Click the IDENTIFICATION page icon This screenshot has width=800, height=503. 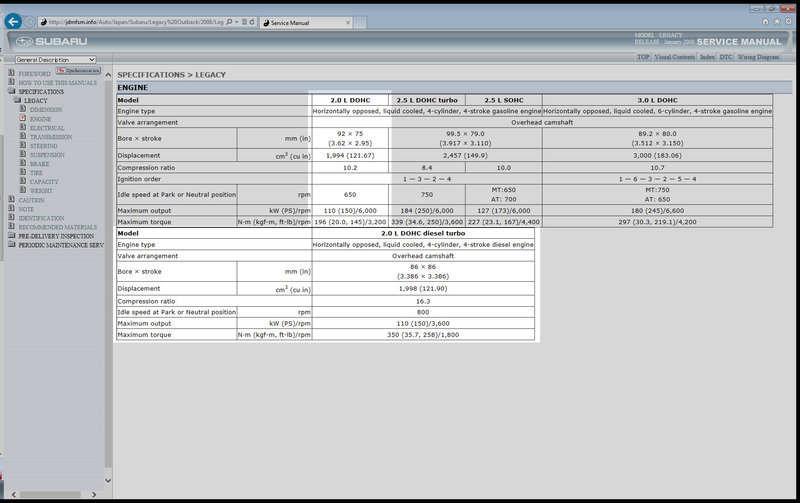(x=12, y=217)
